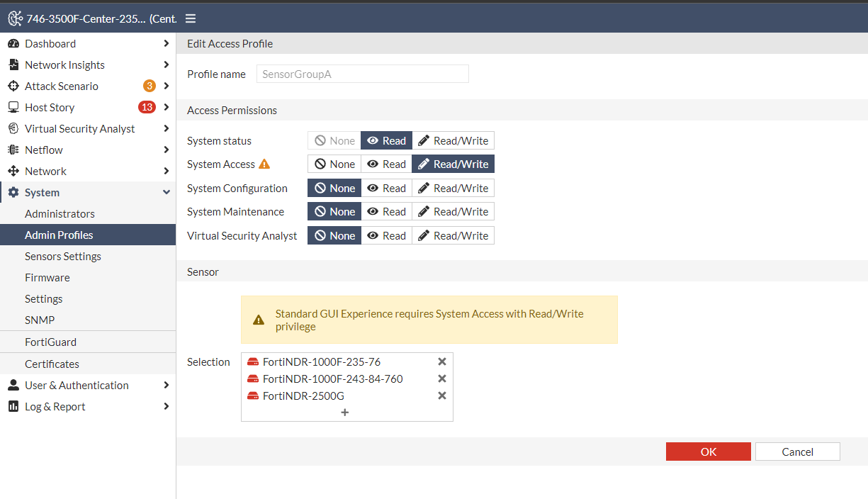Click the red OK button
Screen dimensions: 868x499
709,452
